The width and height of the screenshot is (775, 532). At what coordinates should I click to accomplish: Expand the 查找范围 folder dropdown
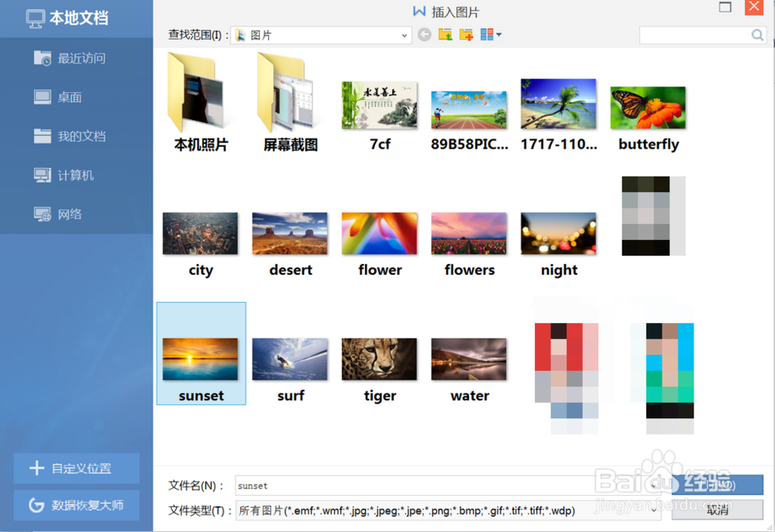point(405,36)
